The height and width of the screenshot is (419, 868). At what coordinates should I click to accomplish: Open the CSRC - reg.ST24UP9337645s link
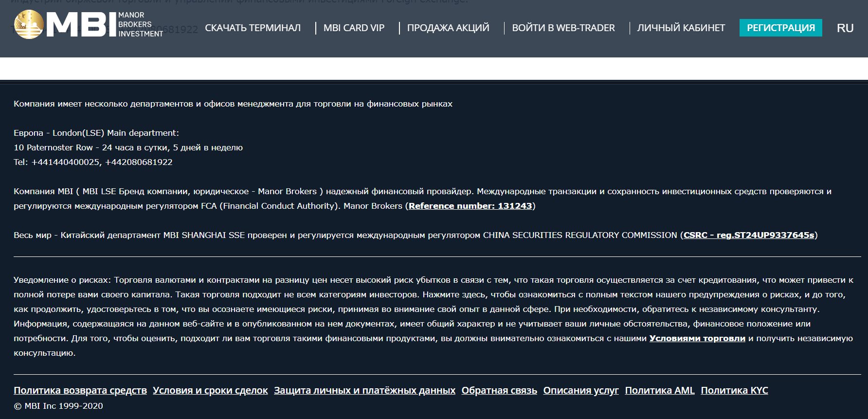pyautogui.click(x=749, y=235)
